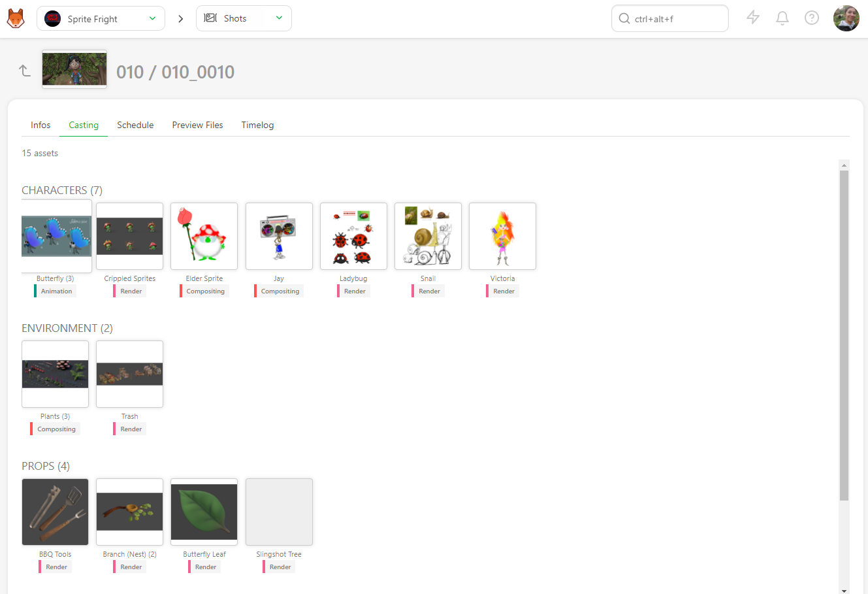Open the lightning bolt news icon
868x594 pixels.
pyautogui.click(x=753, y=18)
